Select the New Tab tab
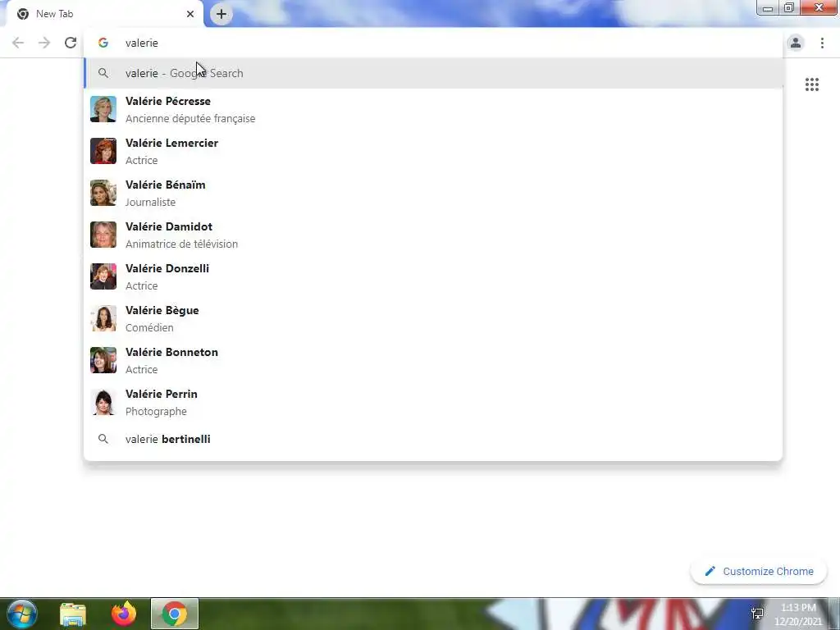The width and height of the screenshot is (840, 630). click(105, 14)
